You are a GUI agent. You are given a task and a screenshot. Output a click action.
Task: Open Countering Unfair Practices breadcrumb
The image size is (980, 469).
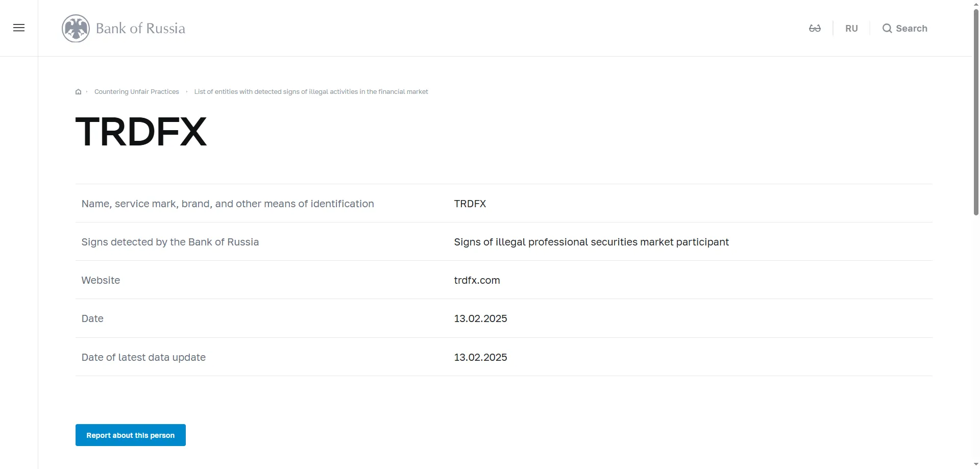point(137,92)
